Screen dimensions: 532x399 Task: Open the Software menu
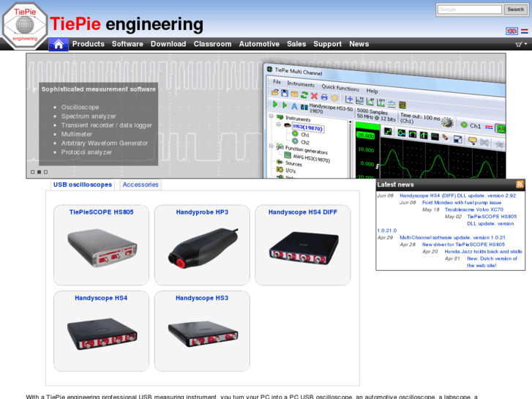coord(127,44)
